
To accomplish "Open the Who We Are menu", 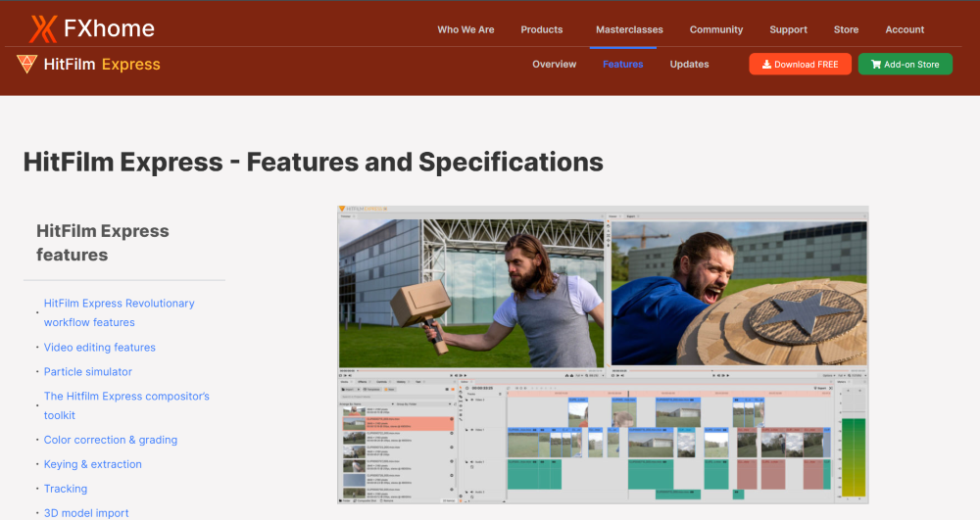I will [465, 29].
